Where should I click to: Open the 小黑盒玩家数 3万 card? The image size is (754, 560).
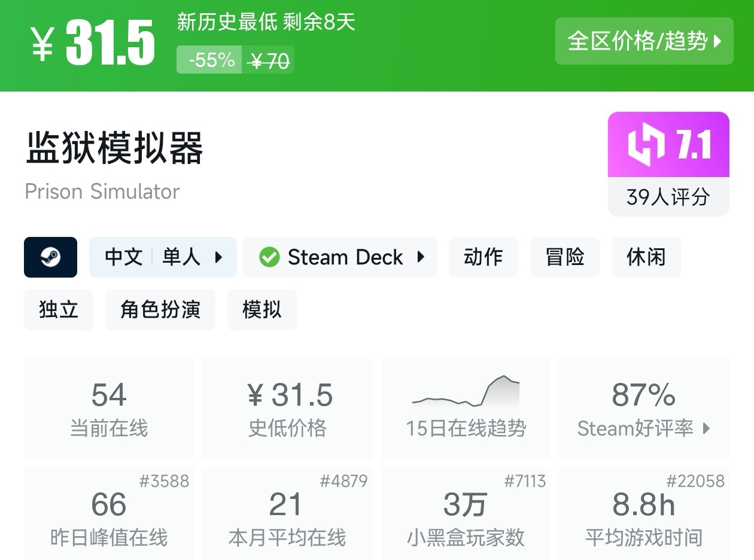[466, 515]
